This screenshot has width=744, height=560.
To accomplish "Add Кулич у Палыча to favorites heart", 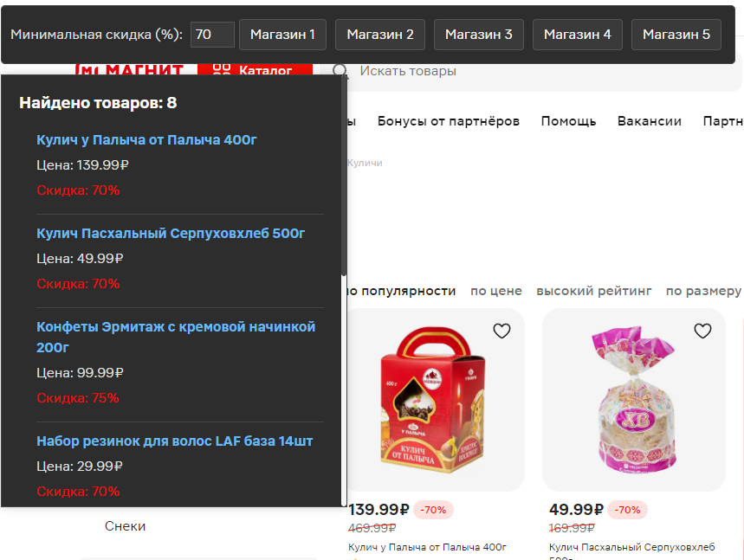I will (x=501, y=331).
